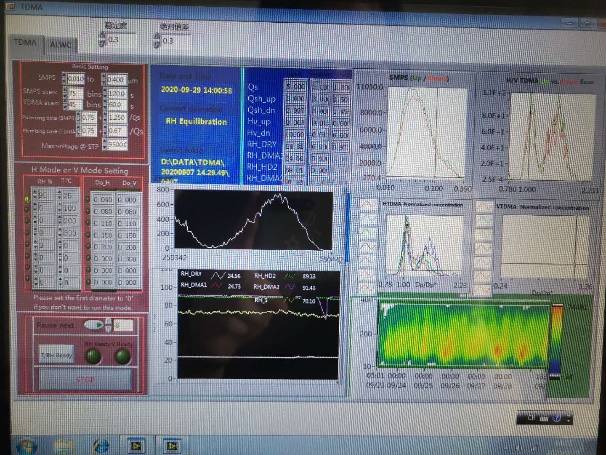This screenshot has height=455, width=606.
Task: Toggle the first row LED in mode settings
Action: (x=25, y=198)
